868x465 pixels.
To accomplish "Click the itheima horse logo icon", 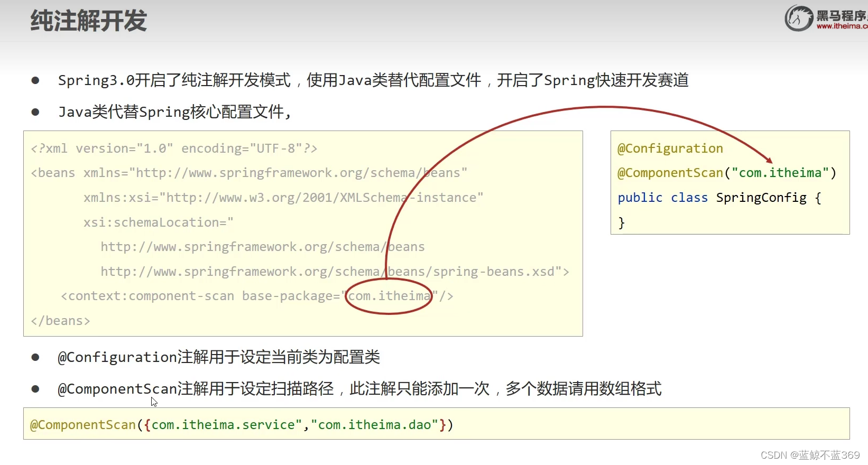I will click(x=799, y=18).
